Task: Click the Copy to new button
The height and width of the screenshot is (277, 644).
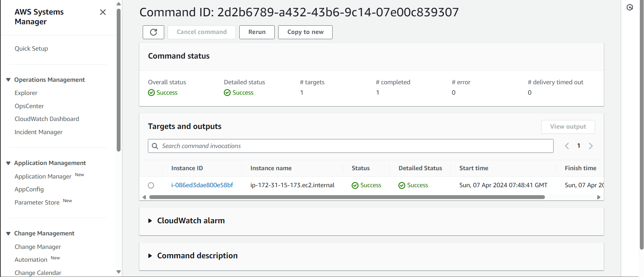Action: (305, 32)
